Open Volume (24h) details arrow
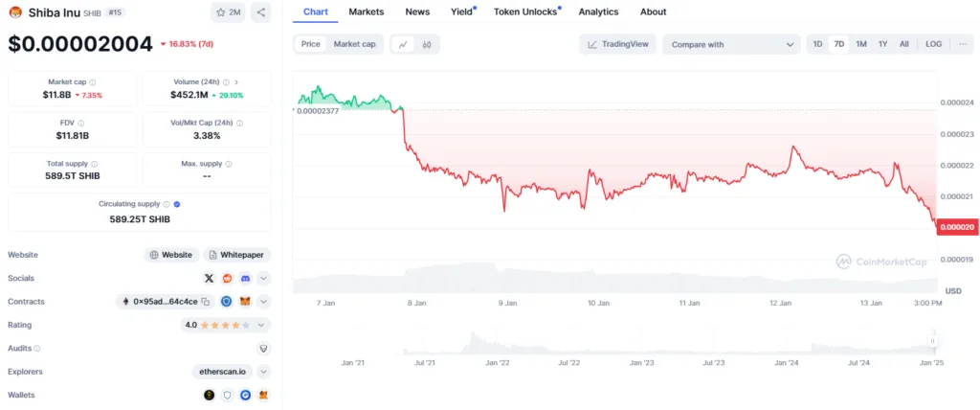This screenshot has height=410, width=980. point(236,82)
